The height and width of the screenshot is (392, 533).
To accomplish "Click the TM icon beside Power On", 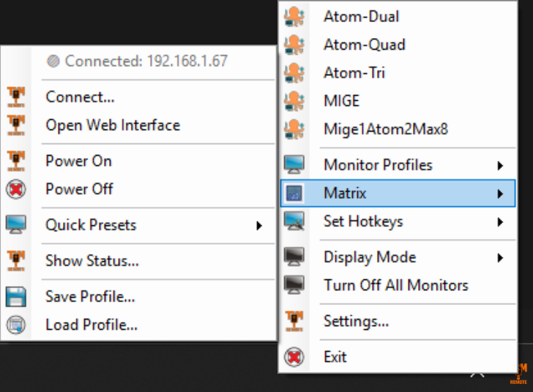I will (x=16, y=161).
